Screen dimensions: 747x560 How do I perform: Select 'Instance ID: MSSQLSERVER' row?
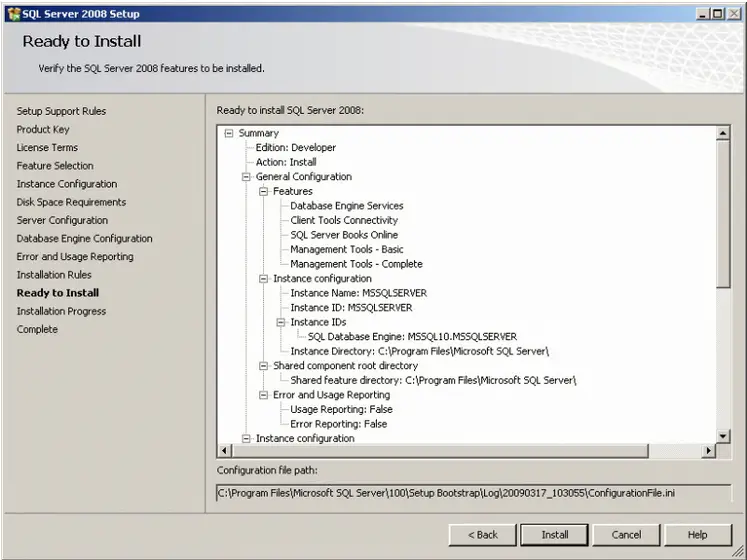pos(351,307)
